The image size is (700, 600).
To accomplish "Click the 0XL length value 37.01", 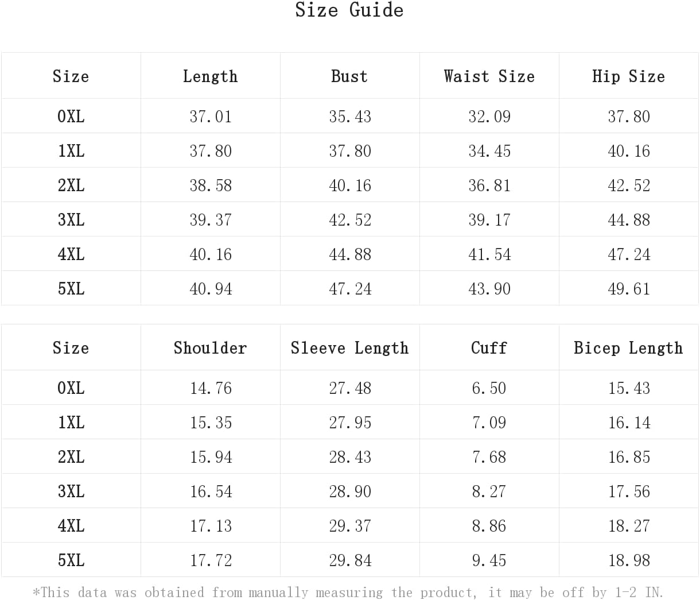I will click(x=211, y=117).
